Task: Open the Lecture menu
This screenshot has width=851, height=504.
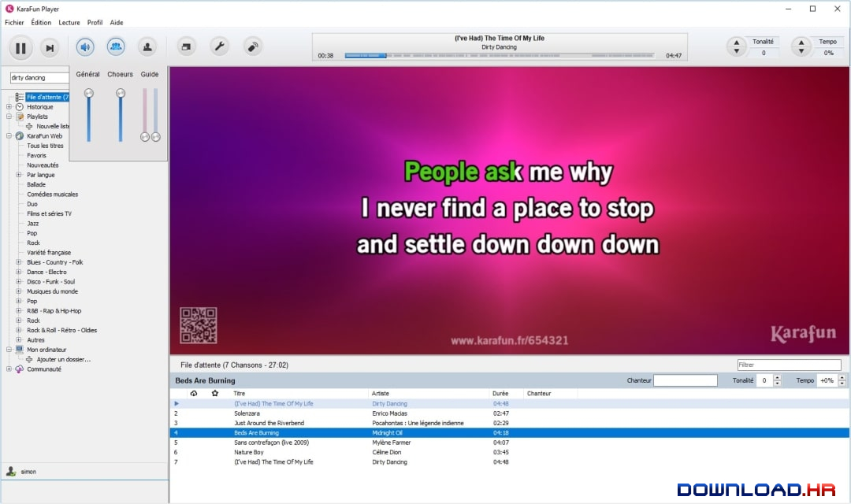Action: pos(69,23)
